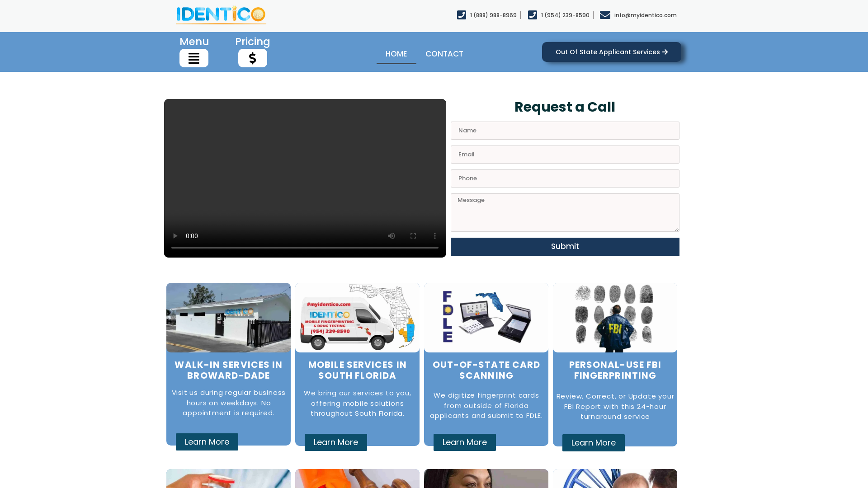This screenshot has width=868, height=488.
Task: Click phone icon beside 1 (954) 239-8590
Action: [533, 15]
